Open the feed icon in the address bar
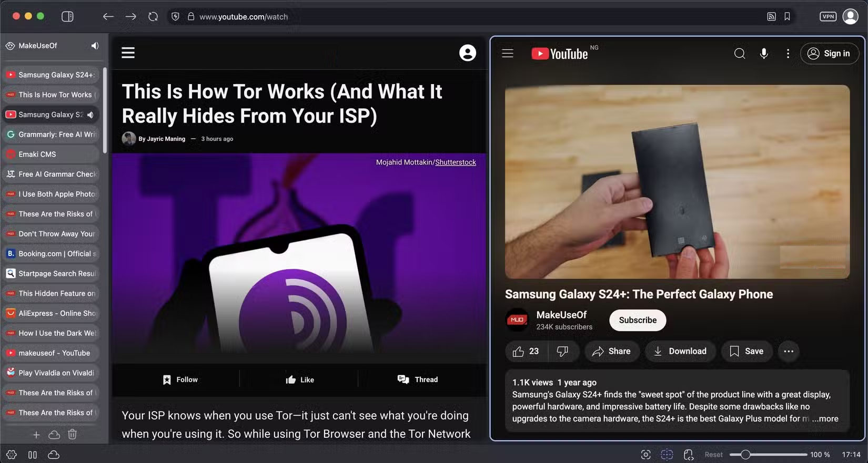The height and width of the screenshot is (463, 868). click(x=771, y=16)
